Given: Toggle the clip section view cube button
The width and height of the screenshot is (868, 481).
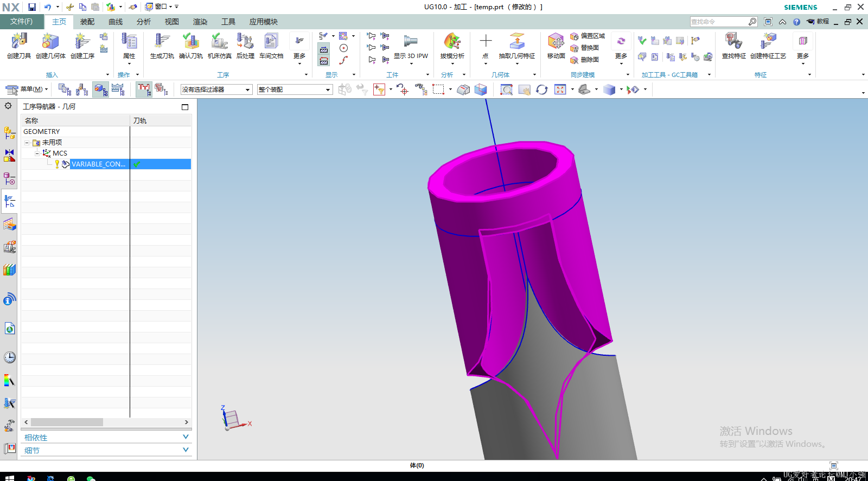Looking at the screenshot, I should pos(481,89).
